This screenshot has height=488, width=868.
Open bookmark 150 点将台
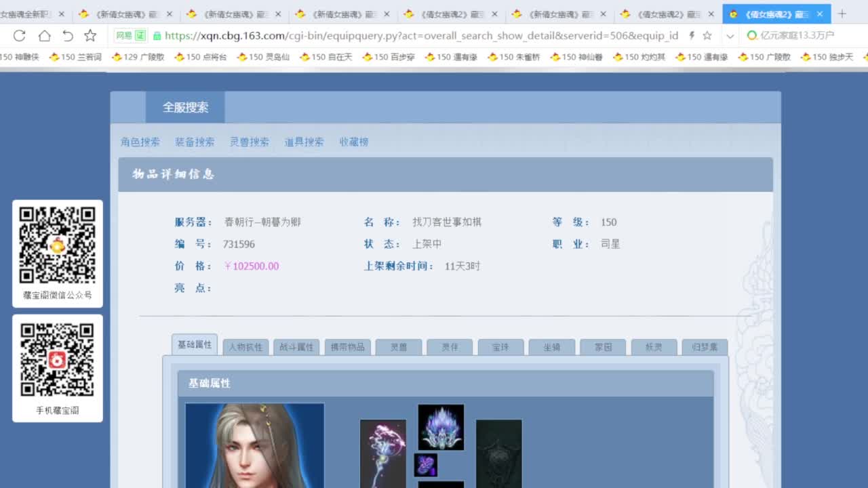coord(201,58)
